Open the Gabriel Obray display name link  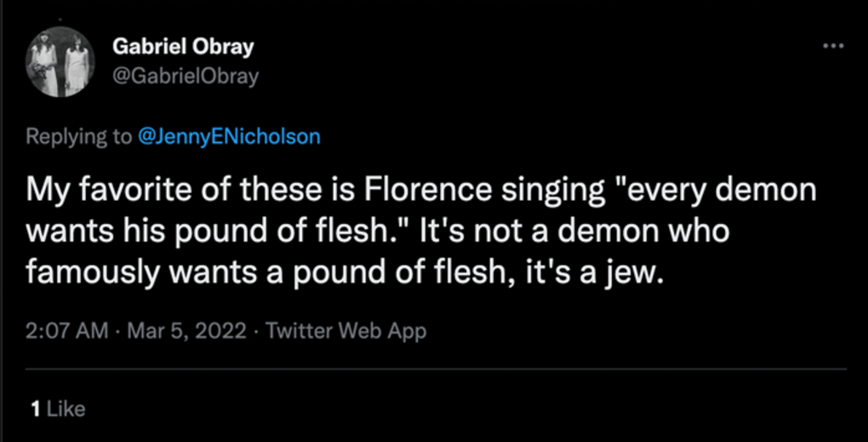(x=183, y=47)
